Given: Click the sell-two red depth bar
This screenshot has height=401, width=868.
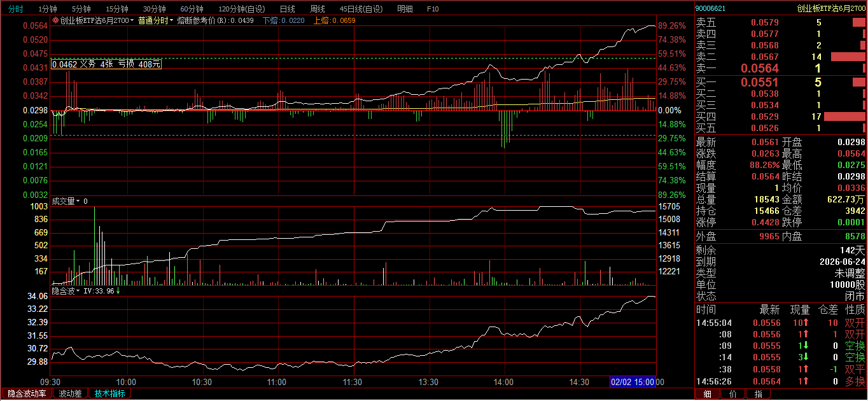Looking at the screenshot, I should tap(848, 57).
